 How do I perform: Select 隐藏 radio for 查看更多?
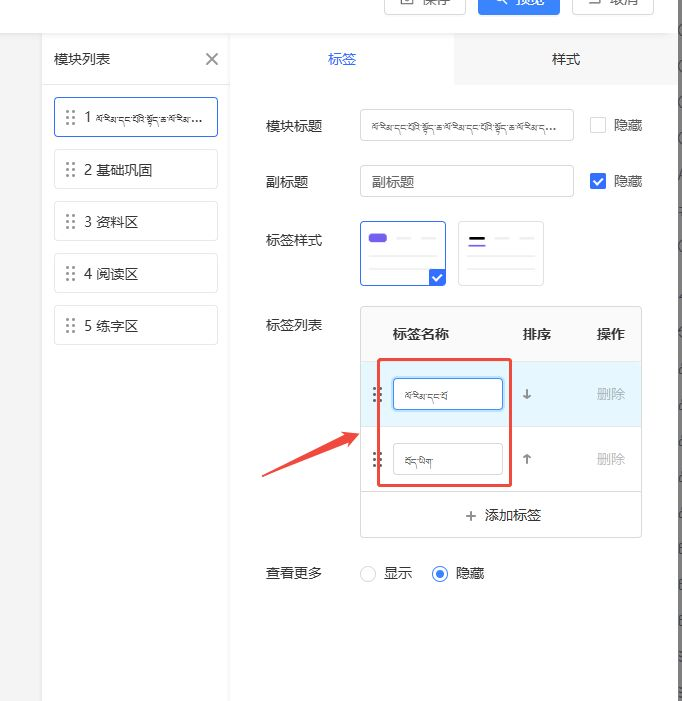pyautogui.click(x=440, y=574)
